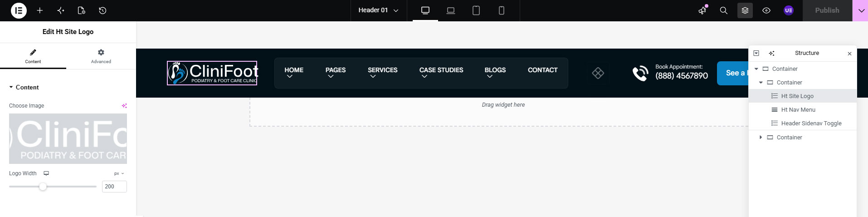Click the Logo Width value field
Viewport: 868px width, 217px height.
[114, 187]
